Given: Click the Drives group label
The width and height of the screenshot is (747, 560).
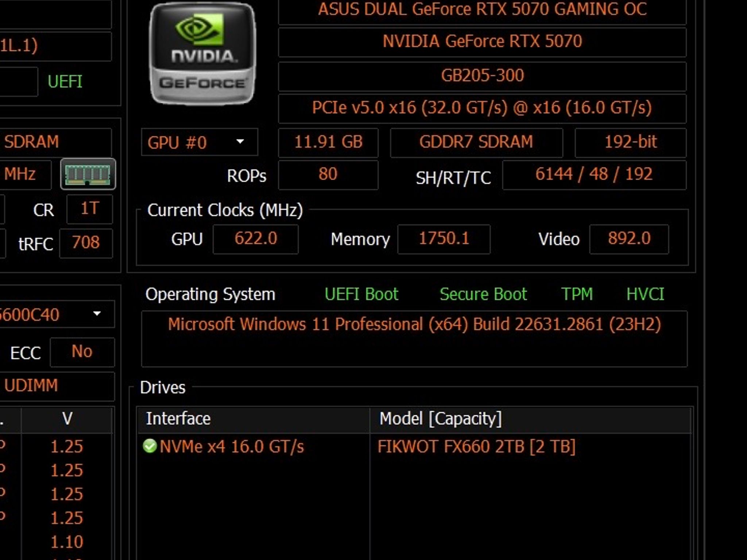Looking at the screenshot, I should (x=163, y=388).
